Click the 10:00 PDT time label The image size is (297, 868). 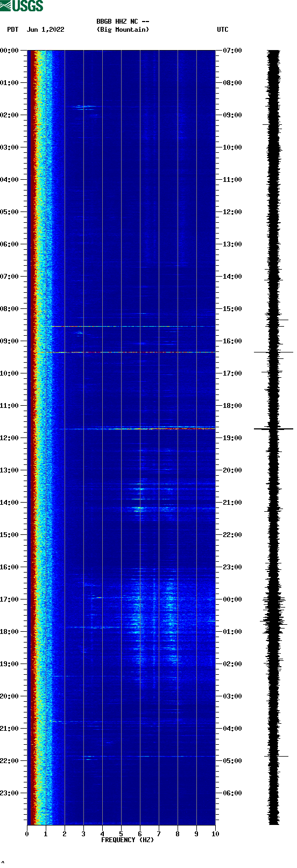click(x=10, y=373)
